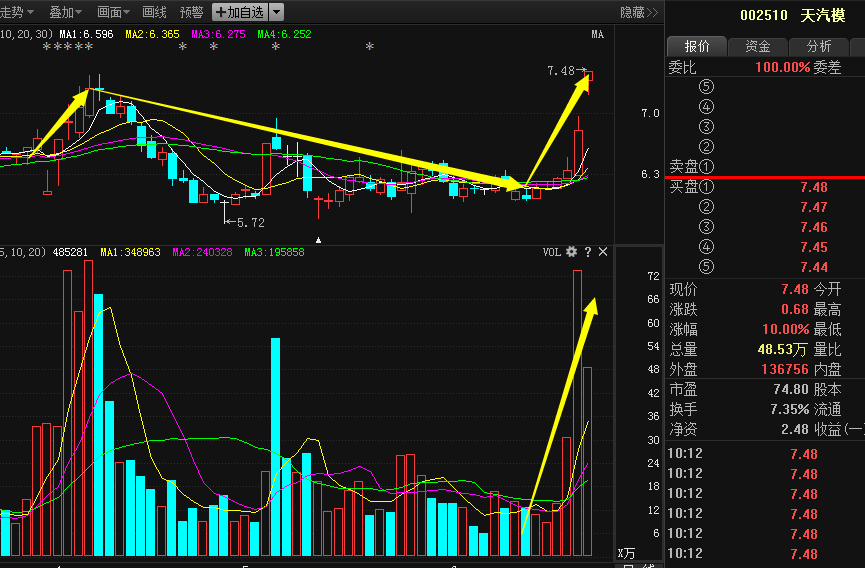
Task: Expand the 画面 layout dropdown
Action: [114, 12]
